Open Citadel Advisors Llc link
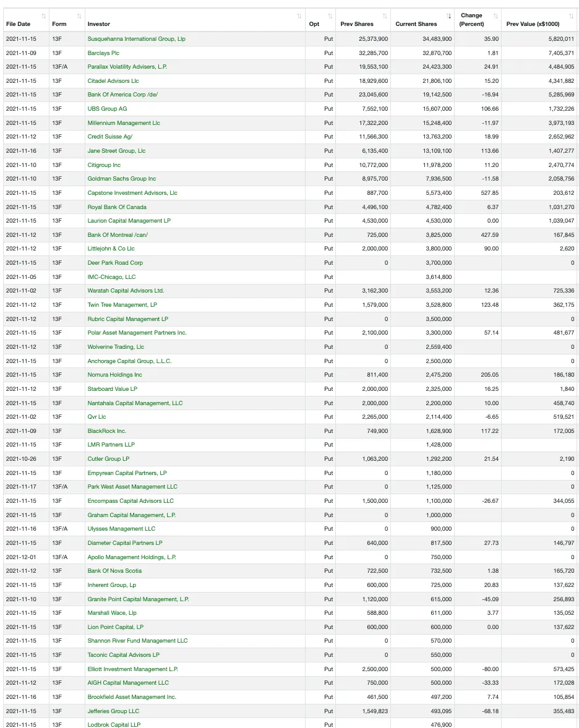The width and height of the screenshot is (579, 728). pos(113,81)
